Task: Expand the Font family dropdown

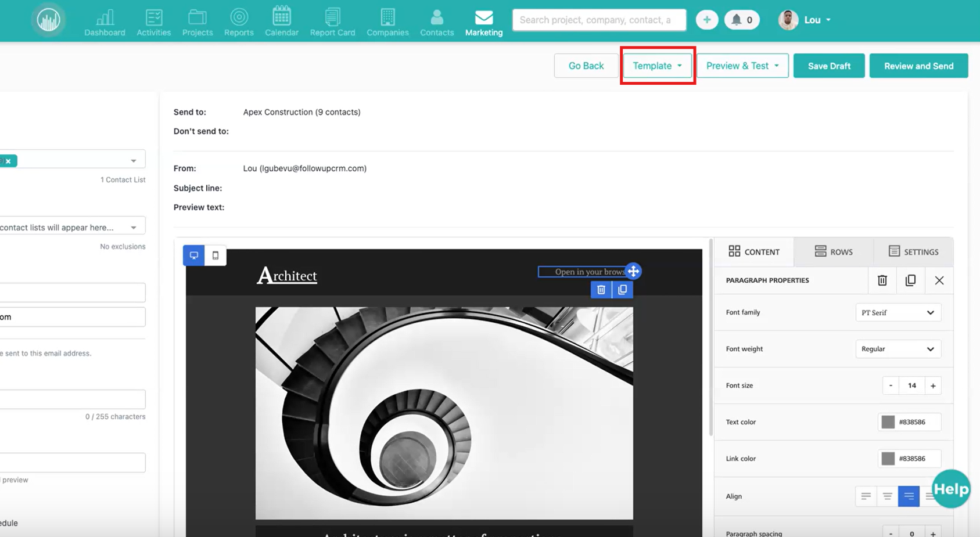Action: click(x=898, y=312)
